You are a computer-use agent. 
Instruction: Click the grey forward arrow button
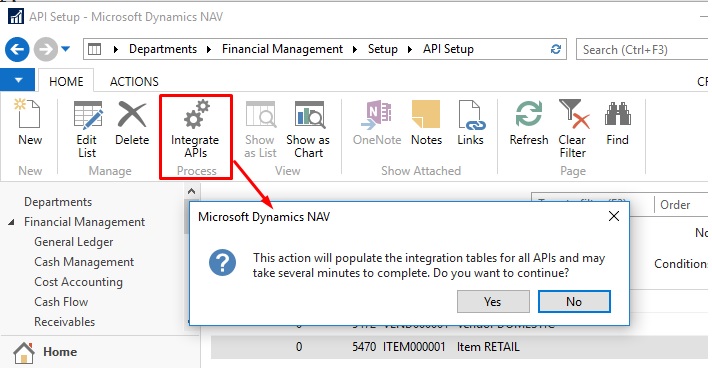coord(46,49)
